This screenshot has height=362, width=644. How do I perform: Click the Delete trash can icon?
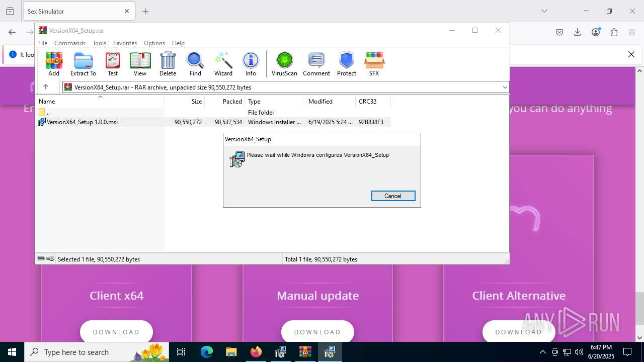pos(168,64)
